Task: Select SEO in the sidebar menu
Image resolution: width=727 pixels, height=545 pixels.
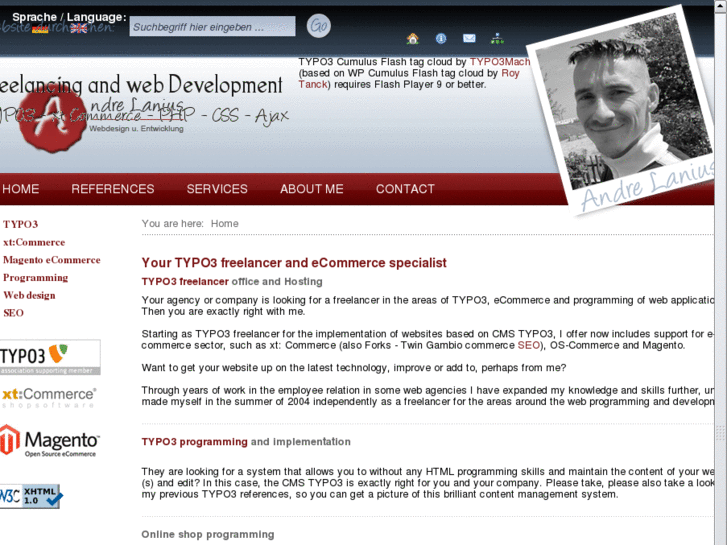Action: (x=13, y=313)
